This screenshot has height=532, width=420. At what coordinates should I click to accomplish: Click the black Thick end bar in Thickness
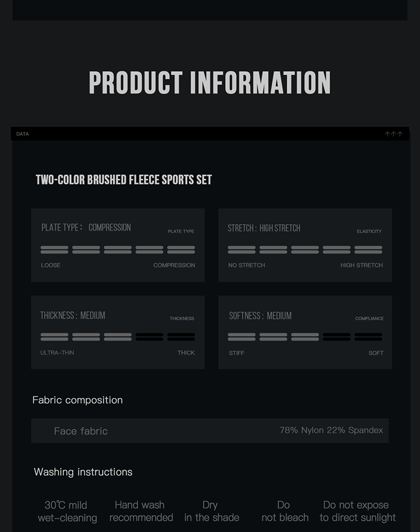[181, 337]
